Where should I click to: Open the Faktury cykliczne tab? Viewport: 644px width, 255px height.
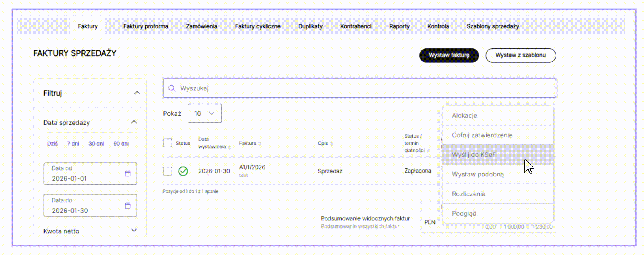click(258, 26)
